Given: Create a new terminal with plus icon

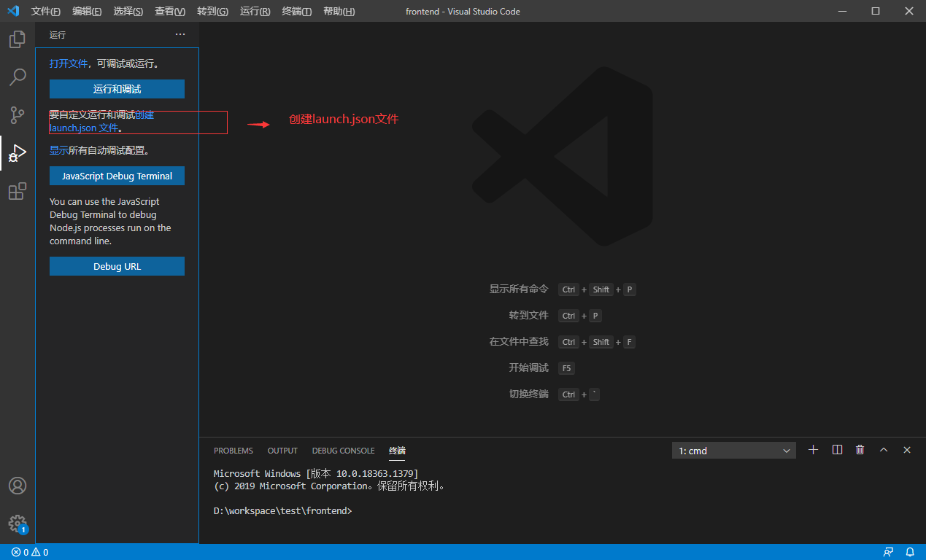Looking at the screenshot, I should coord(814,450).
